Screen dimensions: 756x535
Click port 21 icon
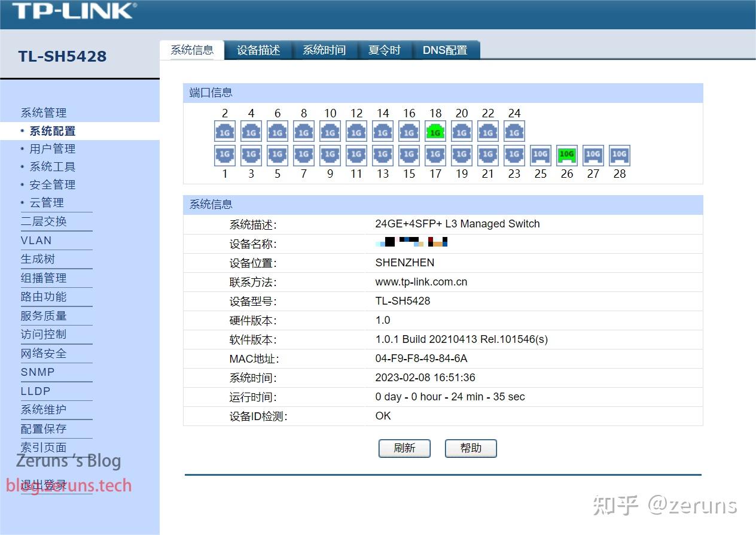tap(488, 156)
